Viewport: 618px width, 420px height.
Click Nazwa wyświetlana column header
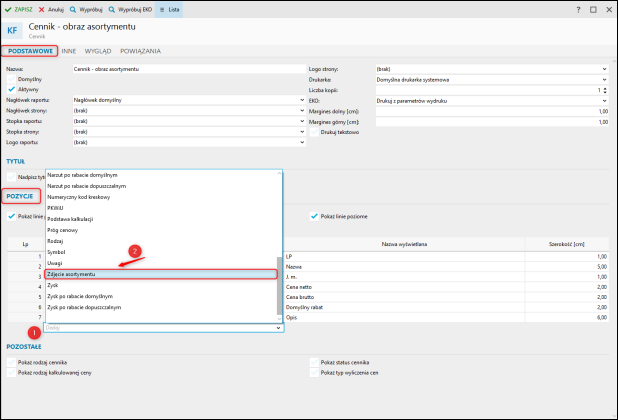point(404,244)
